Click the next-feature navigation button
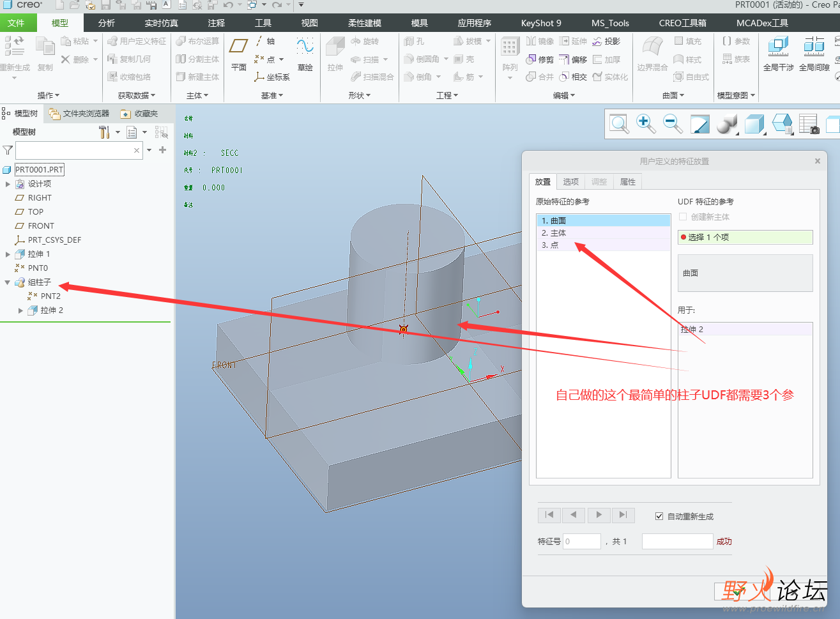This screenshot has width=840, height=619. pyautogui.click(x=599, y=515)
